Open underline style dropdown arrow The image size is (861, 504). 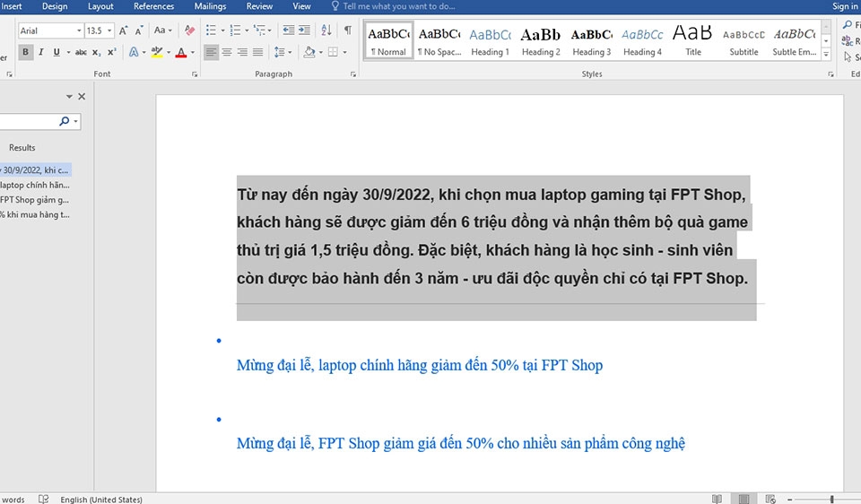click(68, 53)
